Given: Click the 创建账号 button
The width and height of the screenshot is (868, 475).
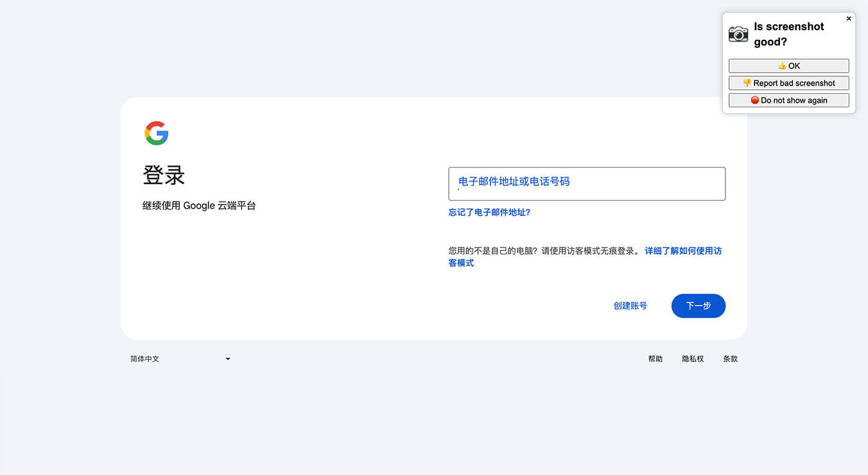Looking at the screenshot, I should [x=630, y=306].
